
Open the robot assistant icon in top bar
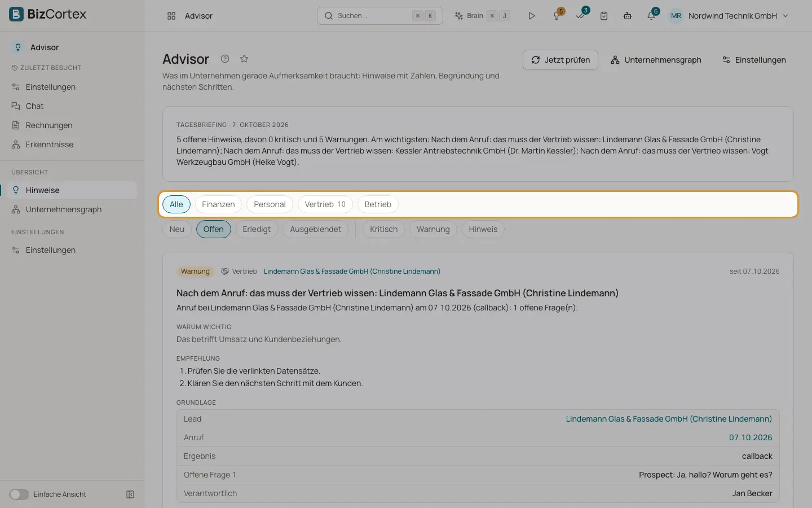point(628,16)
